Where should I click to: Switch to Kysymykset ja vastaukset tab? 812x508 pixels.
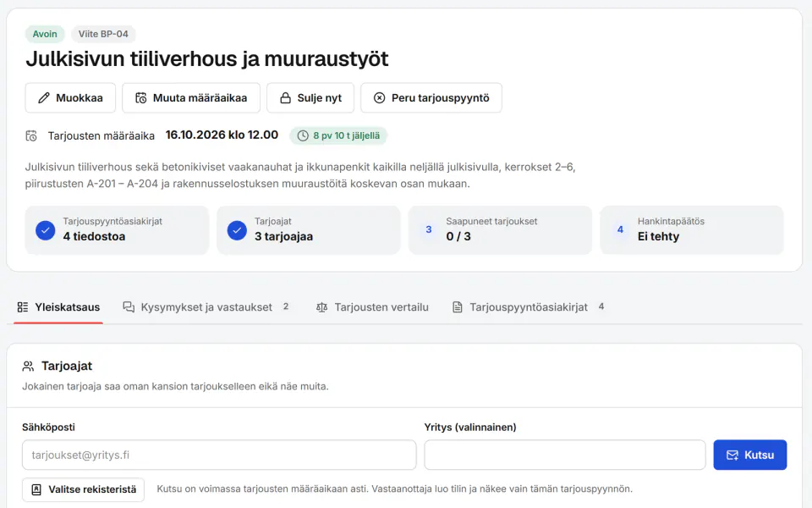pos(206,307)
